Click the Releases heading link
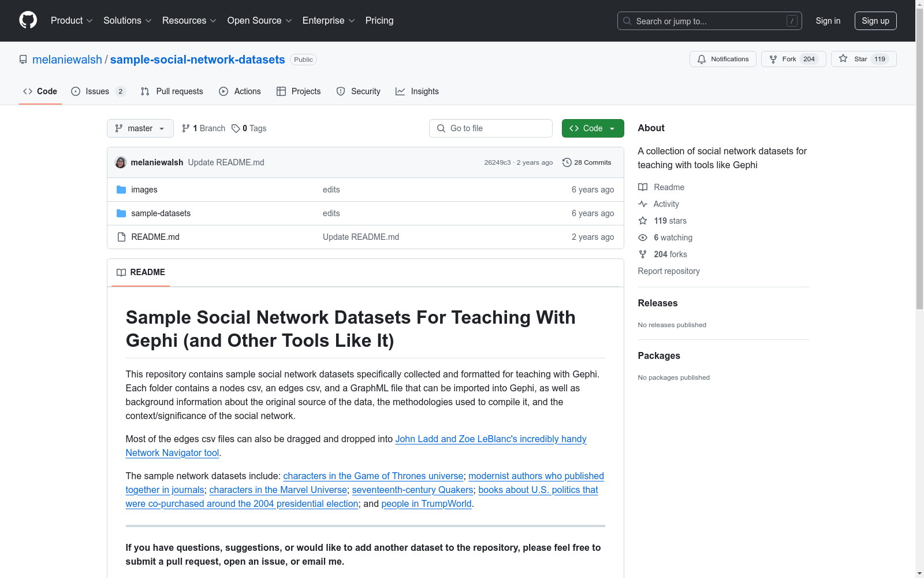 coord(658,303)
